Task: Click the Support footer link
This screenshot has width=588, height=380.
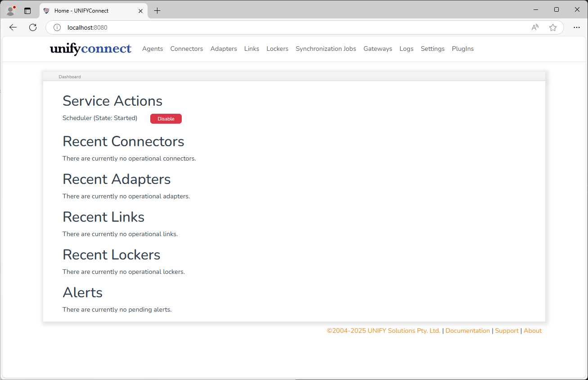Action: [507, 331]
